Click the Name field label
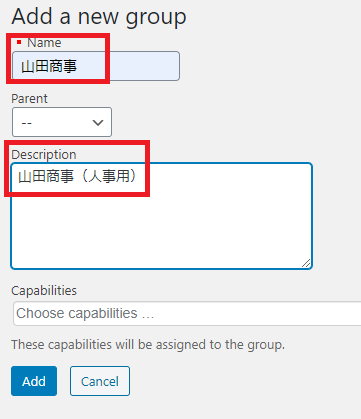The image size is (361, 419). [44, 43]
